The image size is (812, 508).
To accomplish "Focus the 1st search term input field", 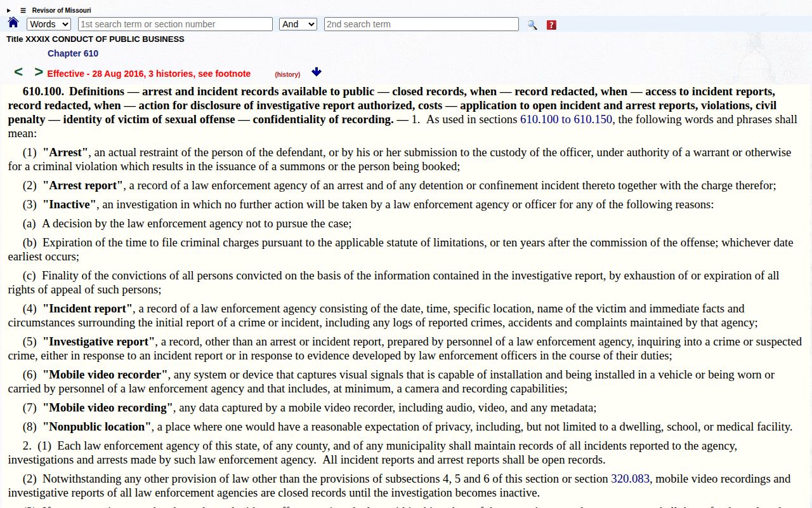I will [175, 24].
